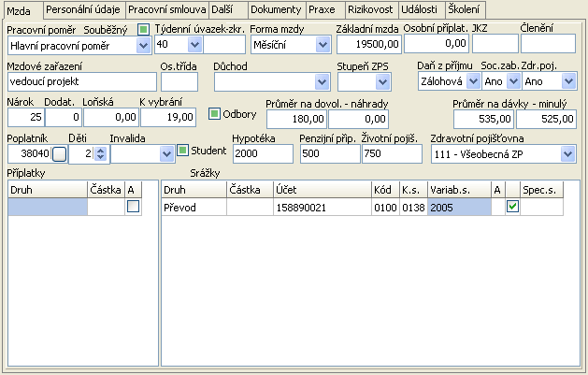588x375 pixels.
Task: Open the Stupeň ZPS dropdown
Action: coord(383,81)
